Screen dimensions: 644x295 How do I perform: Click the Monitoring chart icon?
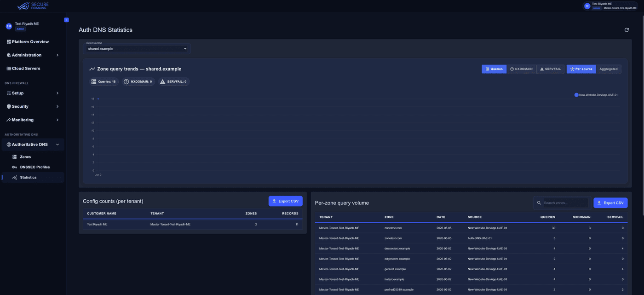click(9, 120)
